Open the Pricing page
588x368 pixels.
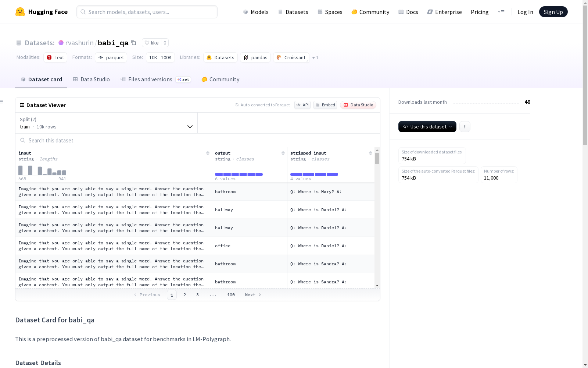tap(480, 12)
